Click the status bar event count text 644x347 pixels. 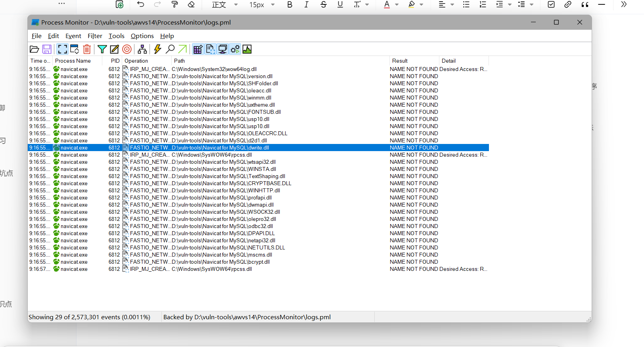pyautogui.click(x=89, y=317)
